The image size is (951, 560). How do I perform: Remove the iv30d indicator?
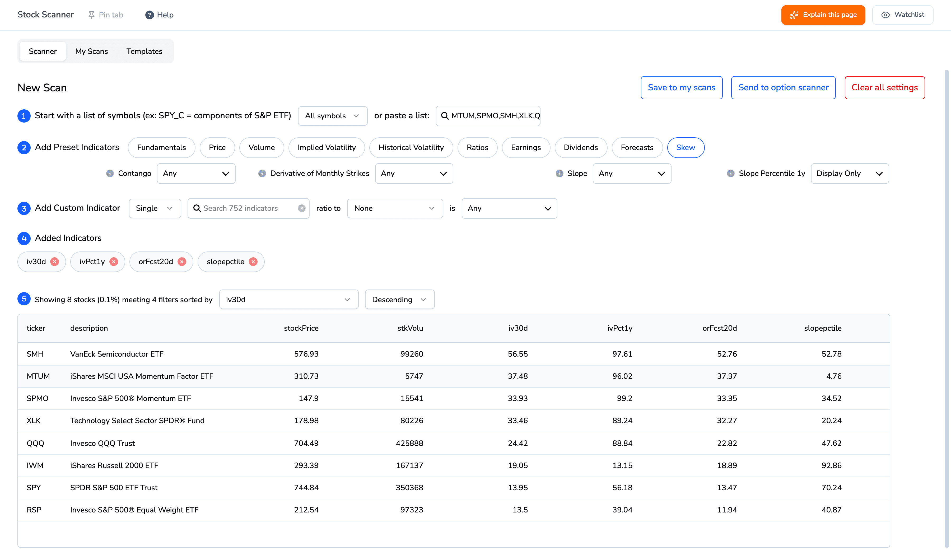pos(55,262)
